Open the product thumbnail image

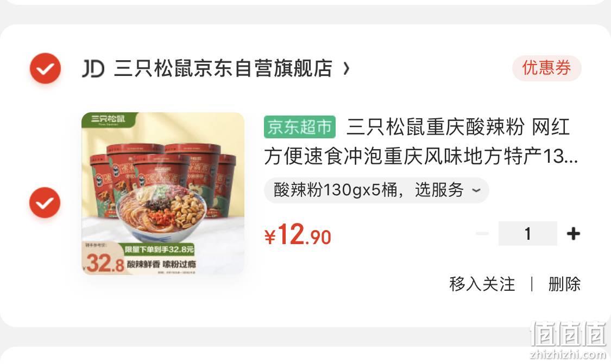(163, 194)
